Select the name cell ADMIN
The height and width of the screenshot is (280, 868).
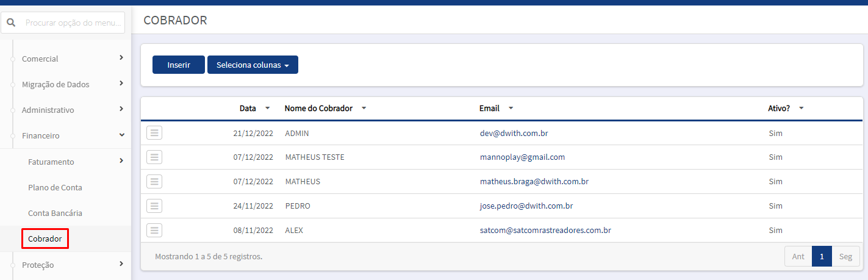[x=297, y=132]
